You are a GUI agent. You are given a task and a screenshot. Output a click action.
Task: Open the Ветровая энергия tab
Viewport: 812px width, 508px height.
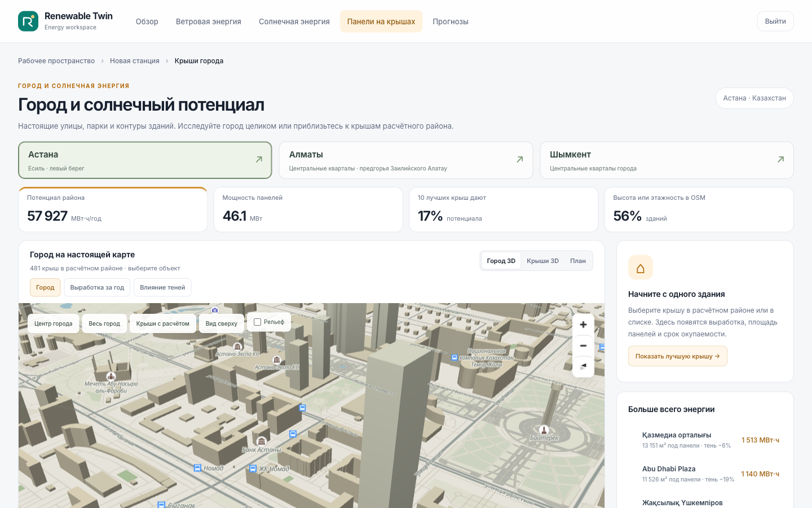(x=209, y=21)
